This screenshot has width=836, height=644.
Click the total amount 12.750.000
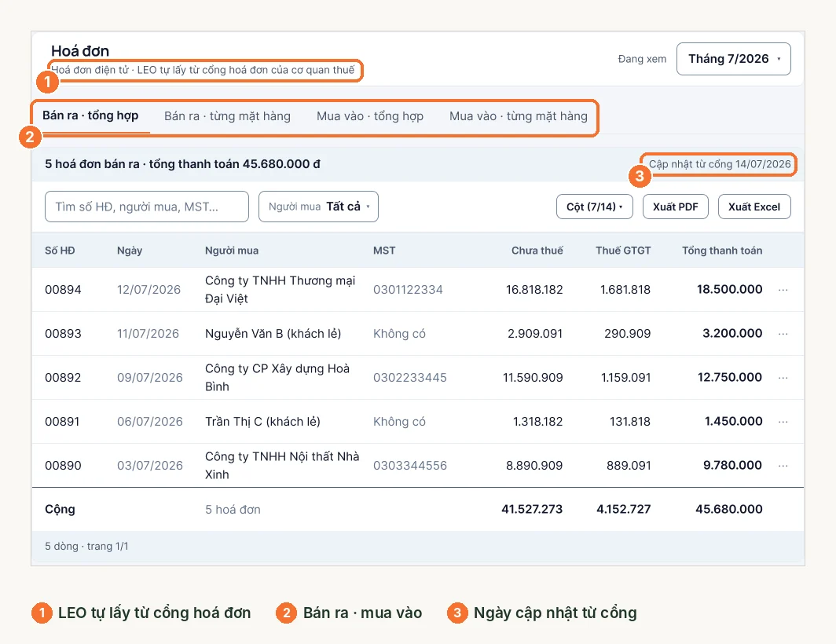pos(730,378)
